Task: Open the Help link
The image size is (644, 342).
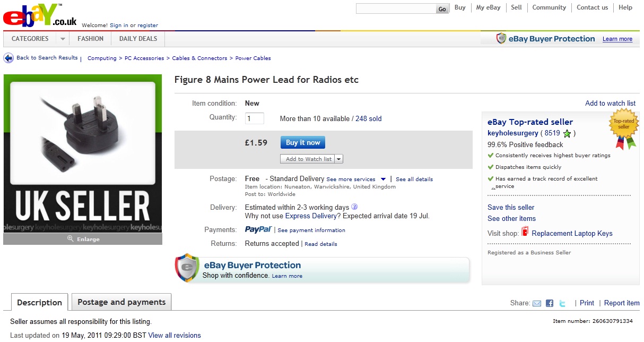Action: pos(625,7)
